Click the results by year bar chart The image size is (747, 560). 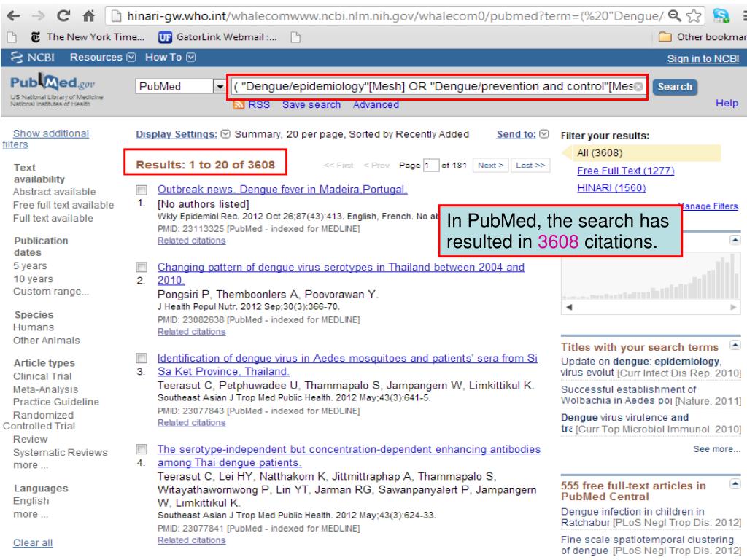[650, 275]
